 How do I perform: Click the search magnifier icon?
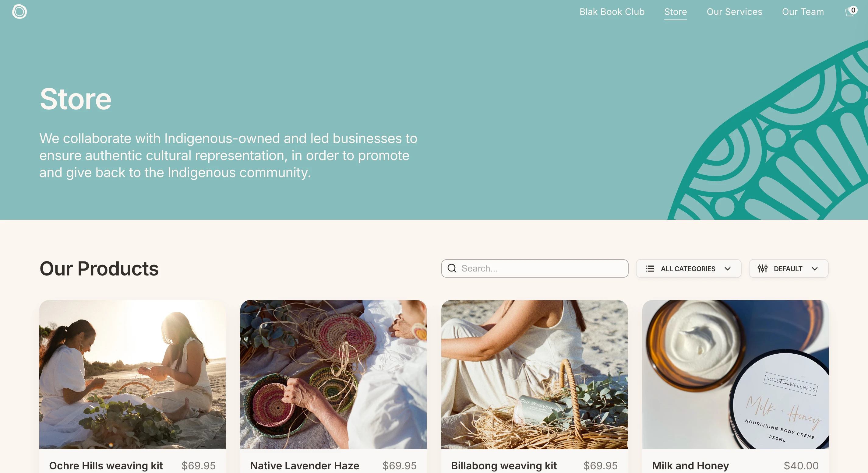(x=452, y=268)
